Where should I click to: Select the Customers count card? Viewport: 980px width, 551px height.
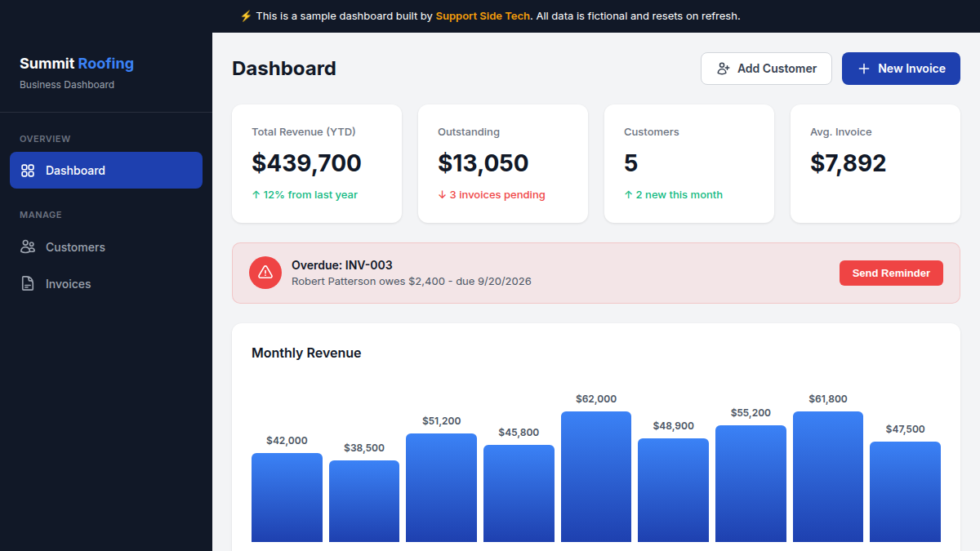[689, 163]
